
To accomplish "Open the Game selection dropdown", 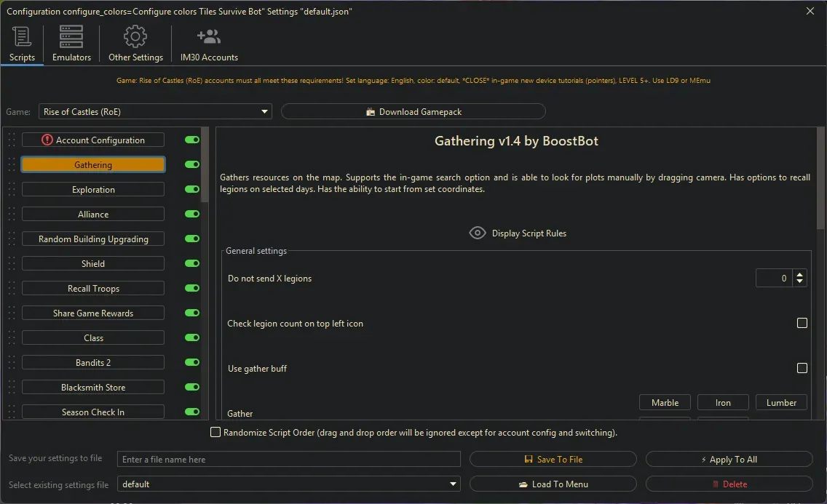I will point(155,112).
